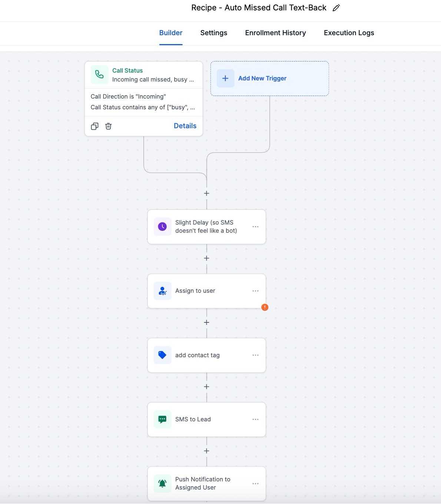Switch to the Settings tab
The height and width of the screenshot is (504, 441).
pos(213,33)
